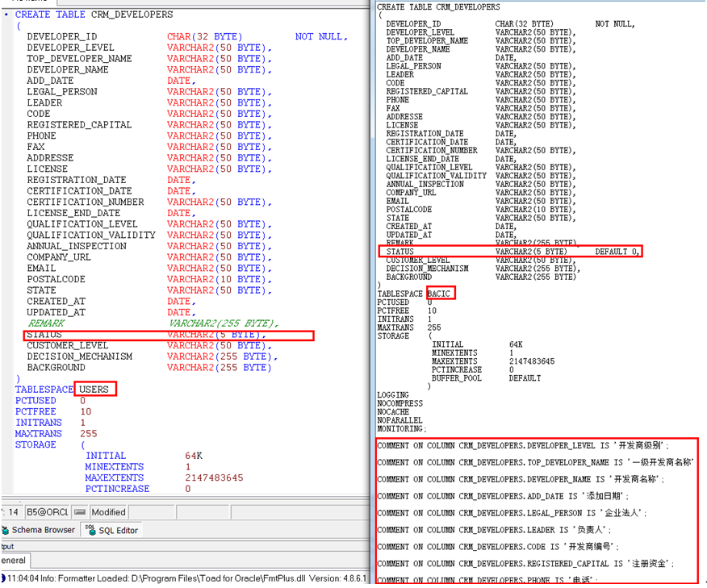
Task: Click the blue TABLE keyword in the colored editor
Action: click(x=70, y=15)
